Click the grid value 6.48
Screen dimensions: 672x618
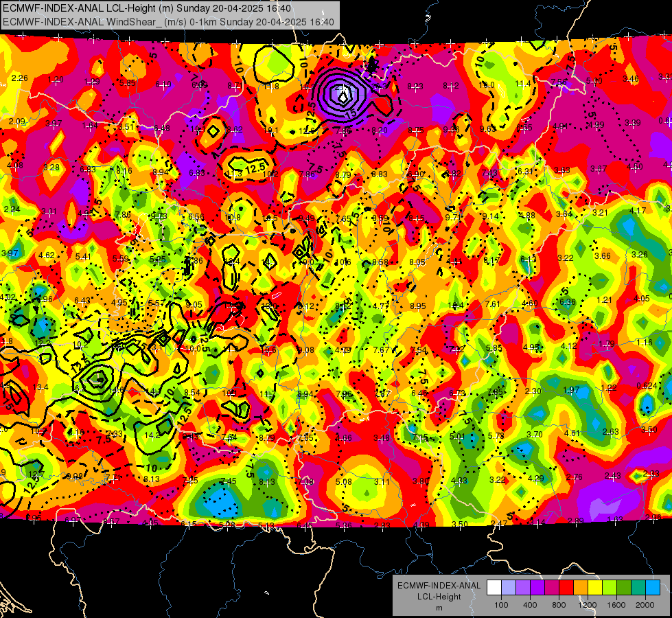click(x=162, y=128)
